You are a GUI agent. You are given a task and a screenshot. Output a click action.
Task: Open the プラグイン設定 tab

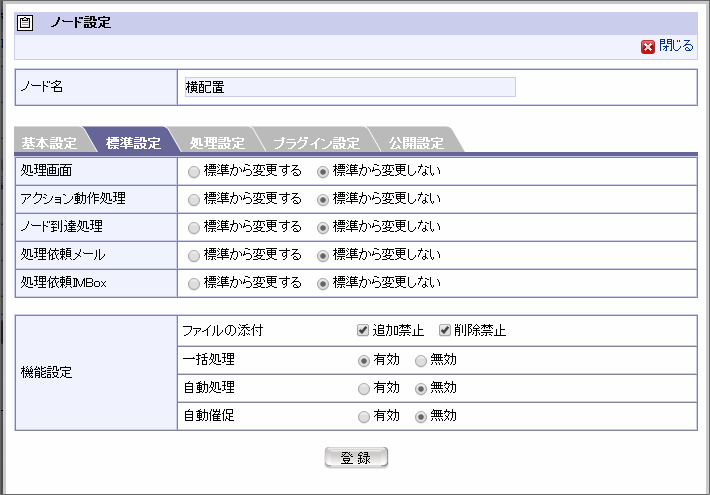click(316, 143)
